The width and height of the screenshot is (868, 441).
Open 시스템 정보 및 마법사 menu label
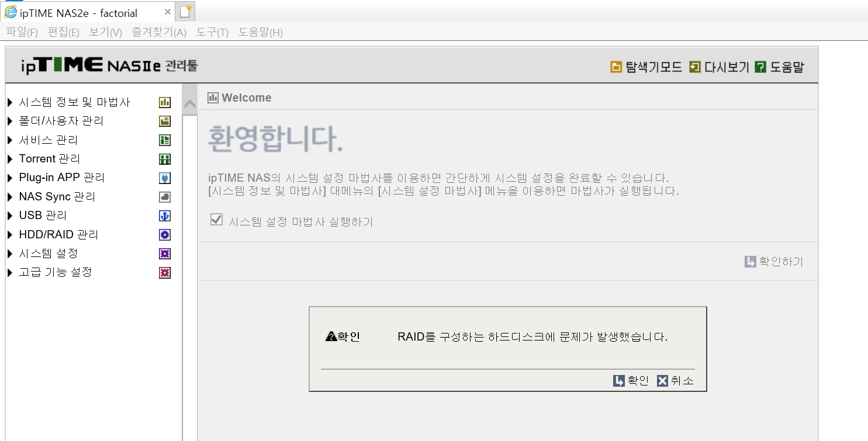tap(75, 102)
